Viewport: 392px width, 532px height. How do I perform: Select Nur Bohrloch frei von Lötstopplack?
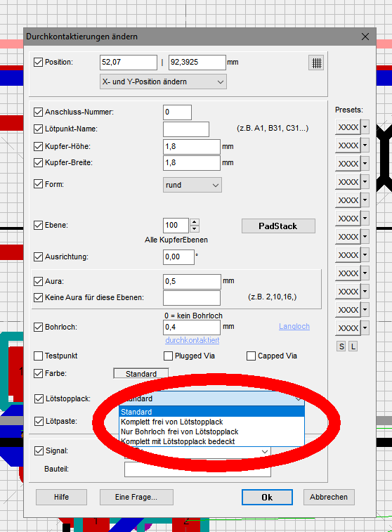point(212,432)
